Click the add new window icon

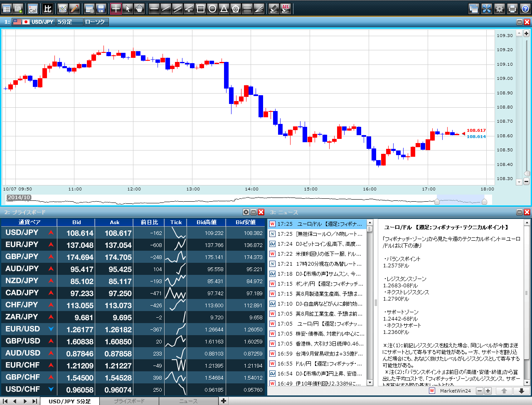coord(18,8)
